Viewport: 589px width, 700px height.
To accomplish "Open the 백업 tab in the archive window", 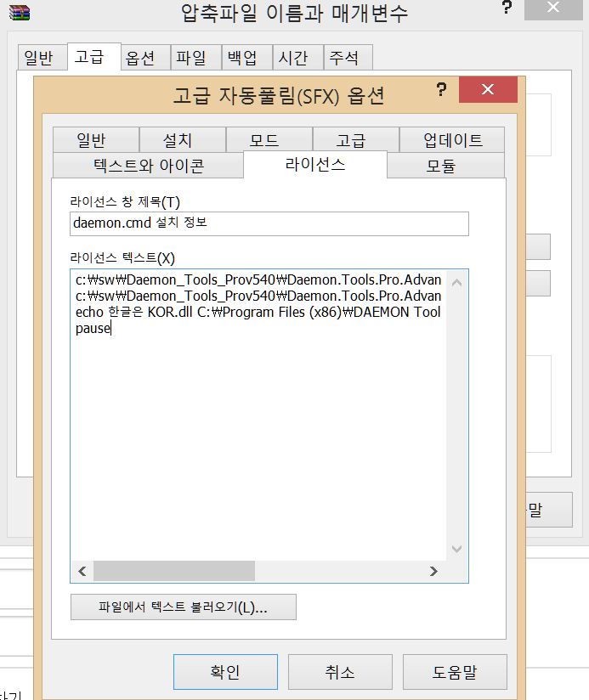I will [247, 58].
